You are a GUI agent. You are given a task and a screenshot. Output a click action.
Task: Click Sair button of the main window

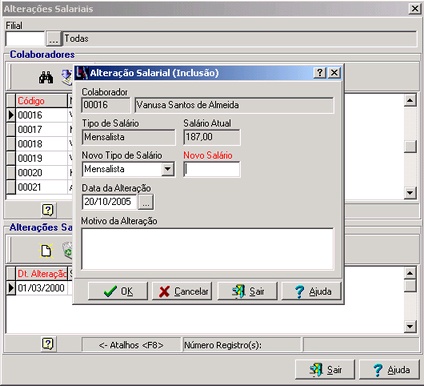325,369
